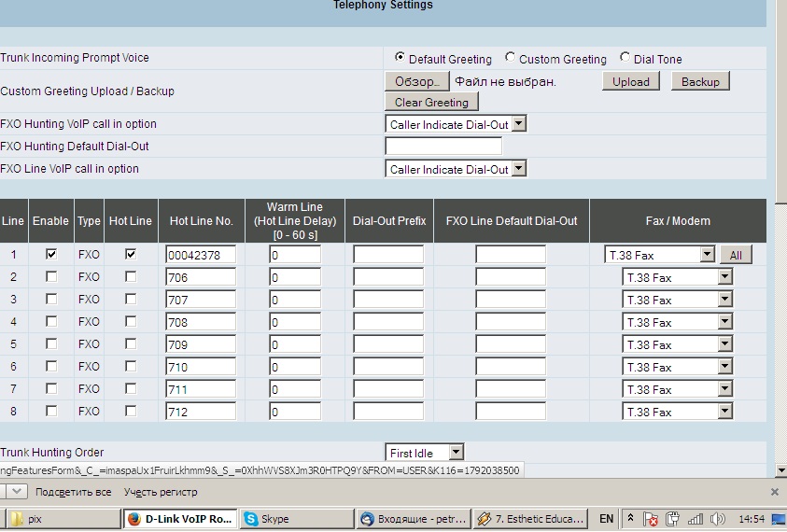Image resolution: width=787 pixels, height=532 pixels.
Task: Open the Action Center flag tray icon
Action: (x=651, y=518)
